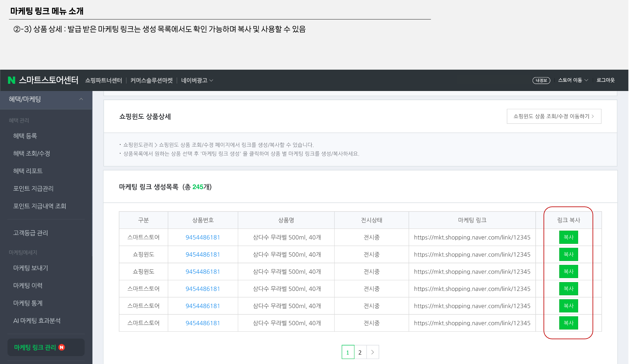Click 전시상태 column header
The width and height of the screenshot is (629, 364).
[x=372, y=220]
